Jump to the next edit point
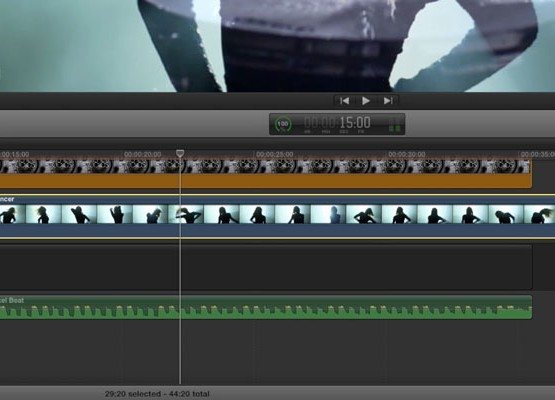The height and width of the screenshot is (400, 555). (x=388, y=101)
